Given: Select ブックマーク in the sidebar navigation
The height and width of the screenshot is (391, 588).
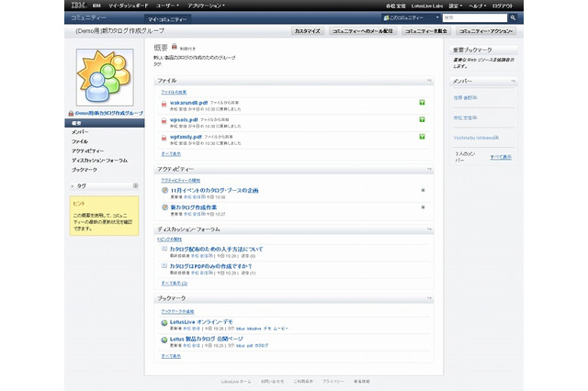Looking at the screenshot, I should tap(85, 170).
